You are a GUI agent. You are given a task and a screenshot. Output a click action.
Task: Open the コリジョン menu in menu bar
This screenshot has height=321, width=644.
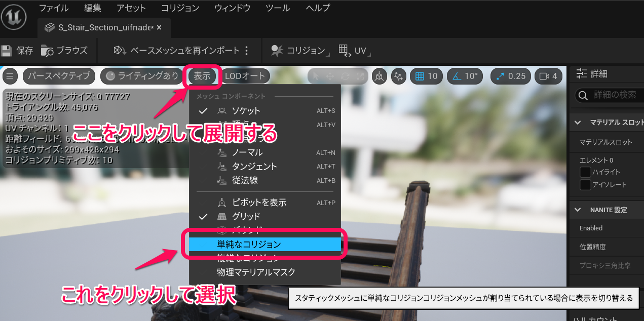(x=180, y=8)
